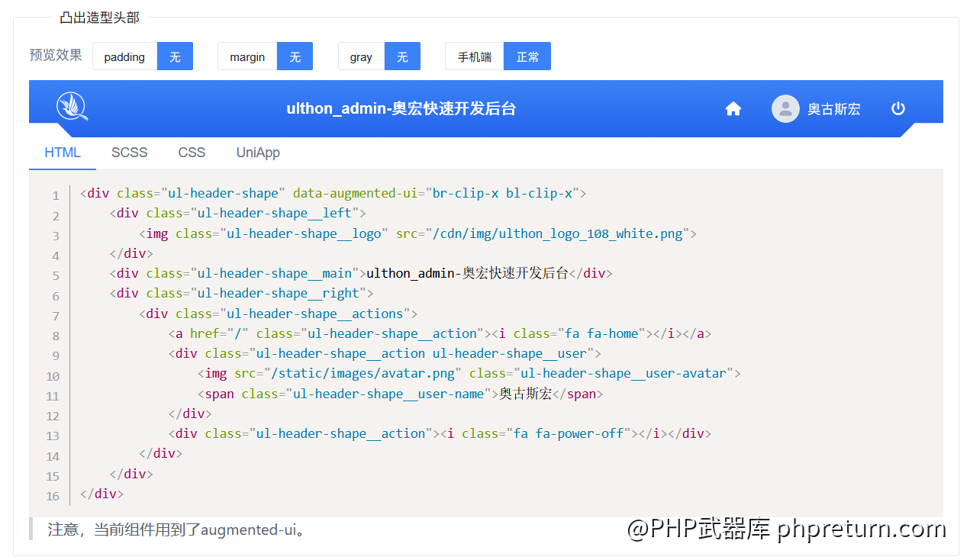Click the margin label button
The width and height of the screenshot is (970, 560).
(247, 56)
